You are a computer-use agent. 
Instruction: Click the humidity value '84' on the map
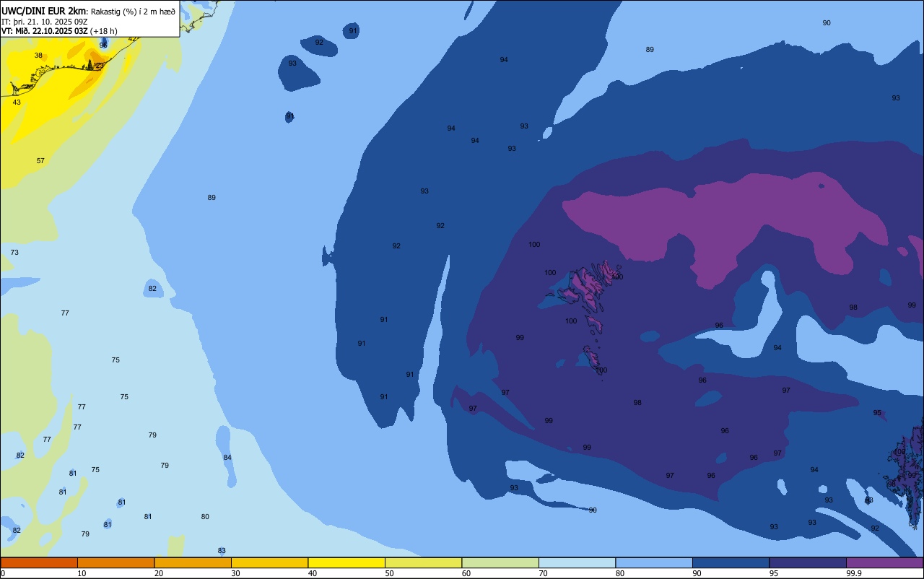pos(227,458)
